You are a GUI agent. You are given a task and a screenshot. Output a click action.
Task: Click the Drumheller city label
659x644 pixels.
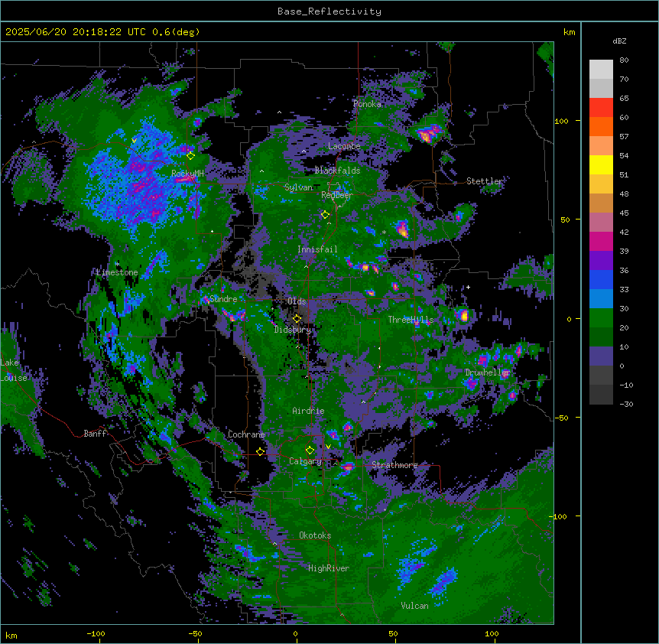488,372
